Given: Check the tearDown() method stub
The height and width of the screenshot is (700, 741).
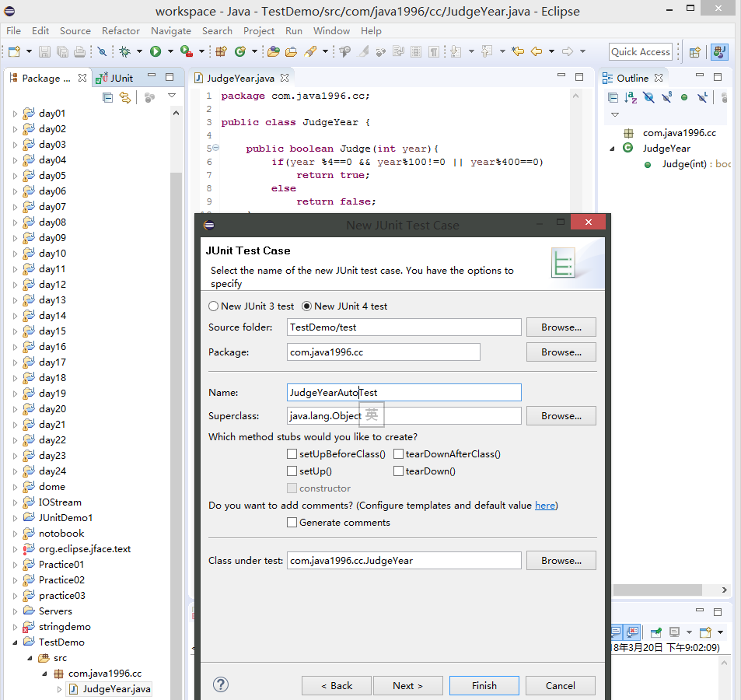Looking at the screenshot, I should [x=398, y=471].
